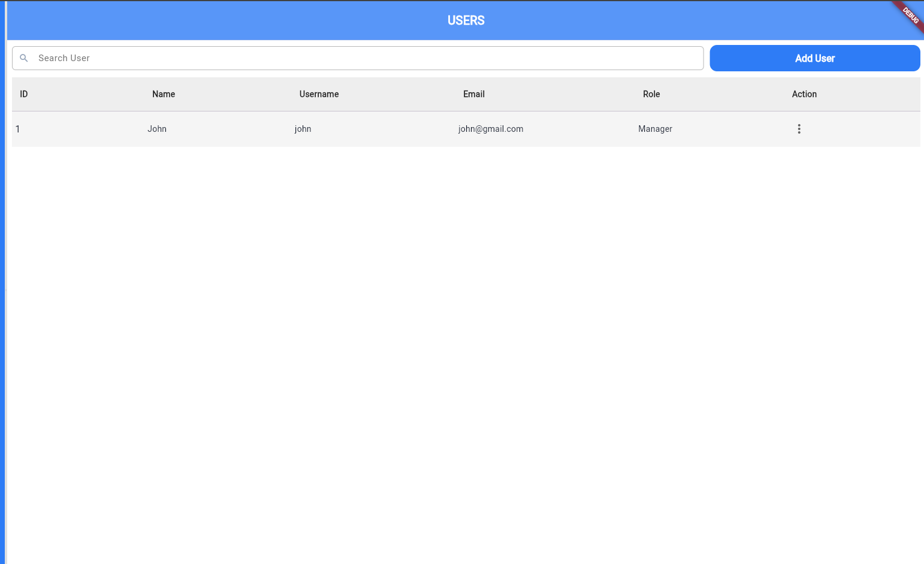Screen dimensions: 924x564
Task: Click the name John in the row
Action: click(x=157, y=129)
